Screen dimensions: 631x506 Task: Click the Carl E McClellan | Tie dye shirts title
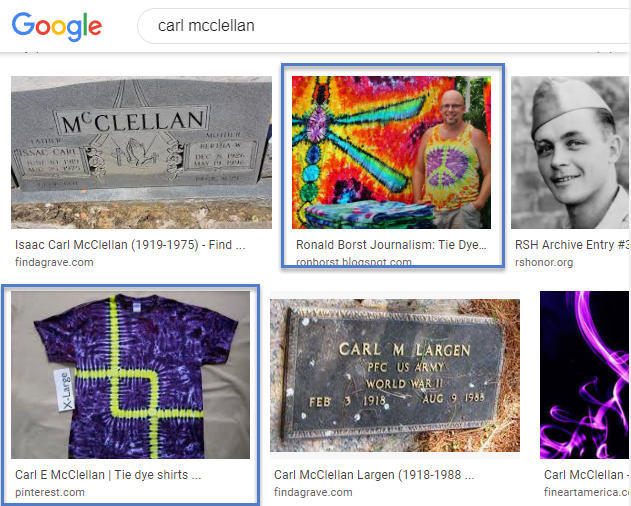tap(108, 475)
